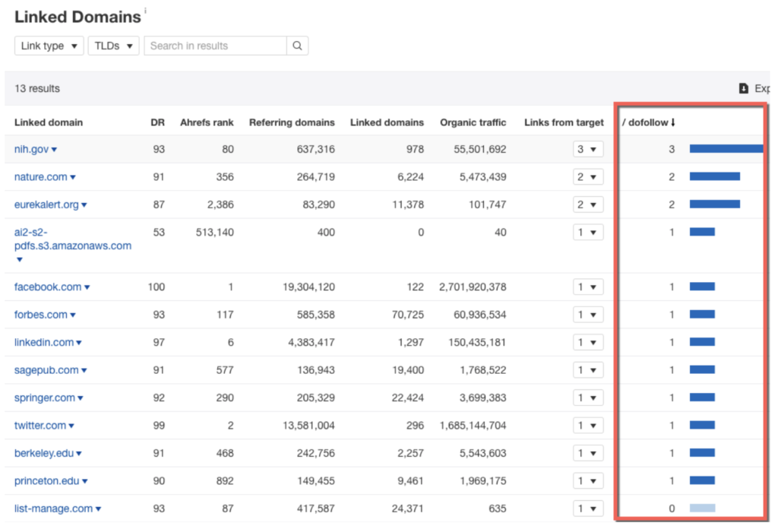Open the facebook.com domain link
The width and height of the screenshot is (778, 532).
click(x=48, y=287)
